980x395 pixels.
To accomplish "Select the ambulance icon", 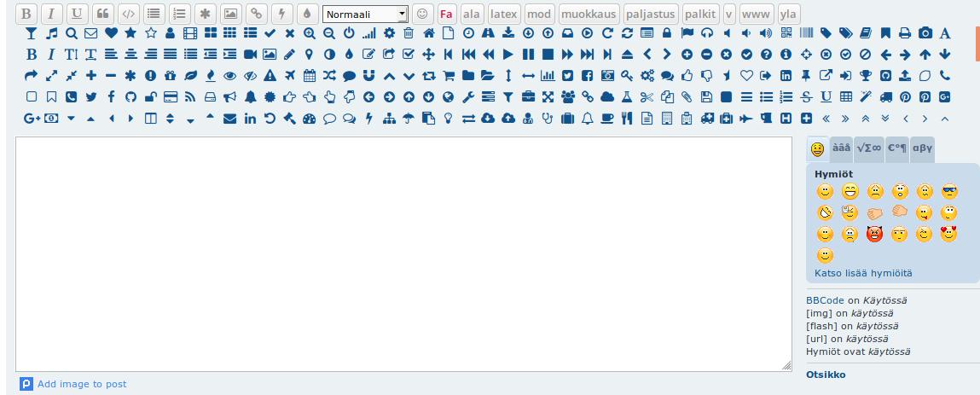I will coord(707,118).
